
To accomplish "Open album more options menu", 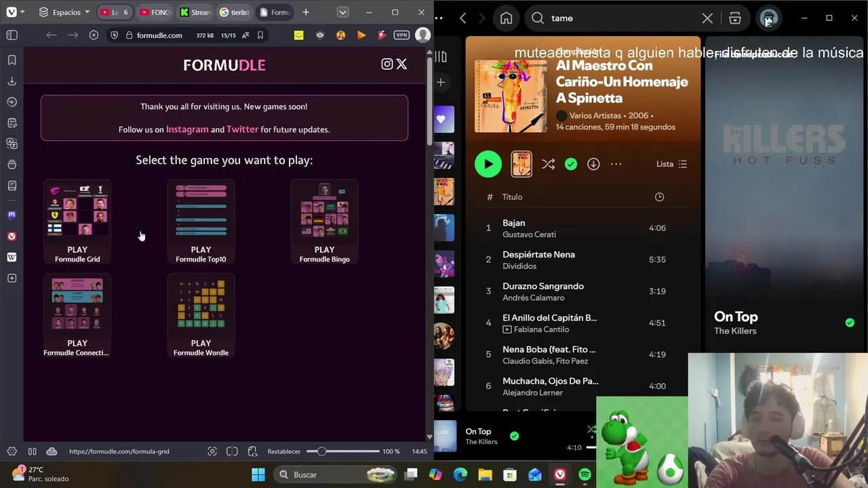I will click(x=616, y=164).
